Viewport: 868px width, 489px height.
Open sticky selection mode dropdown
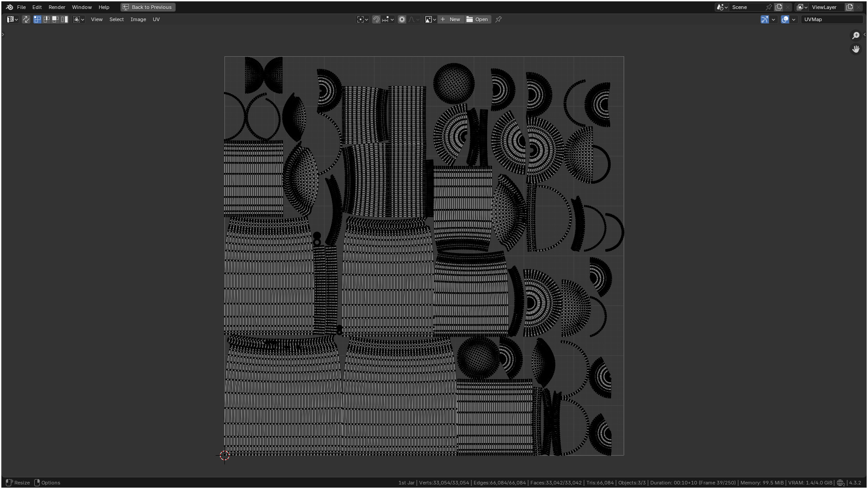tap(79, 19)
